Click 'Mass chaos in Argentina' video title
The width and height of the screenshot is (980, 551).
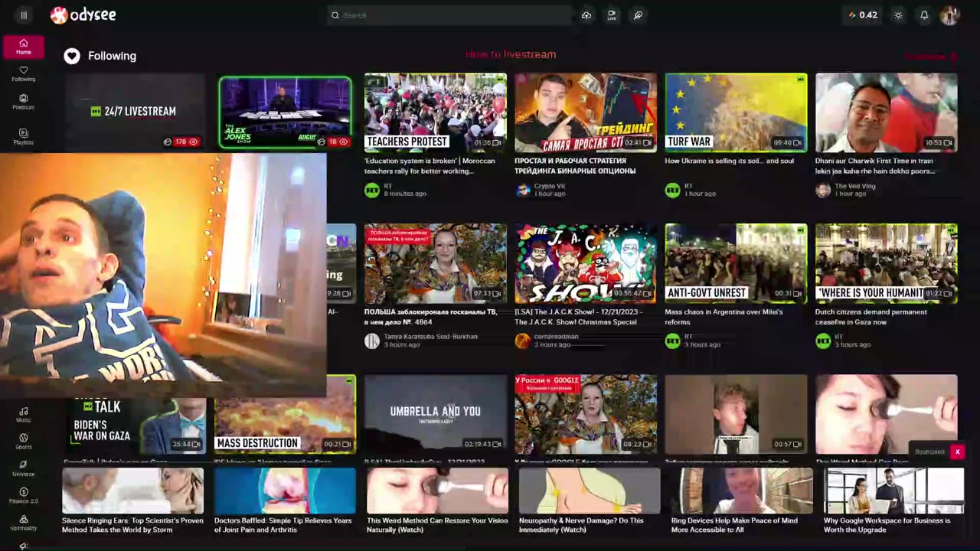coord(724,317)
